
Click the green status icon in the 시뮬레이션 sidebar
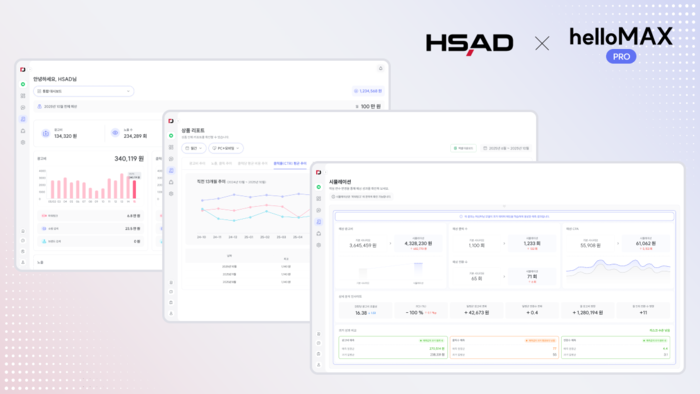click(318, 187)
